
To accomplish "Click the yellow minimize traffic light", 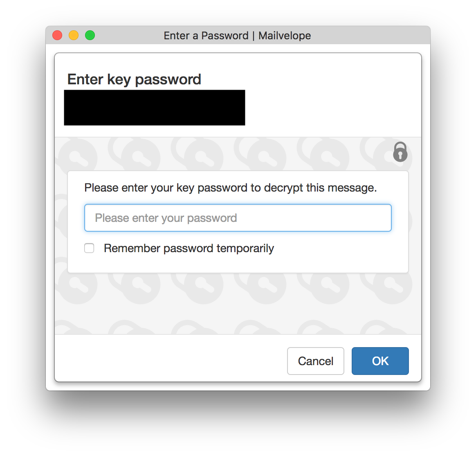I will click(x=74, y=36).
